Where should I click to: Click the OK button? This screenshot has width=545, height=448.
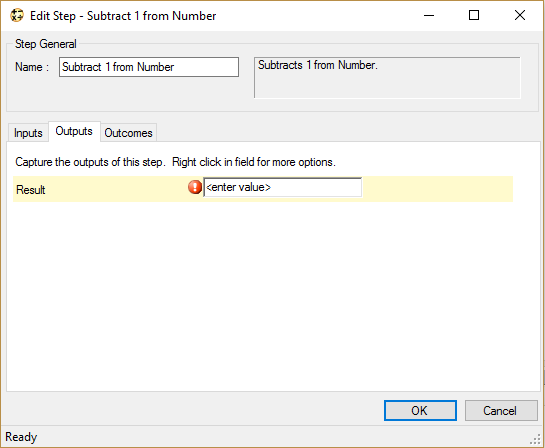(x=420, y=410)
